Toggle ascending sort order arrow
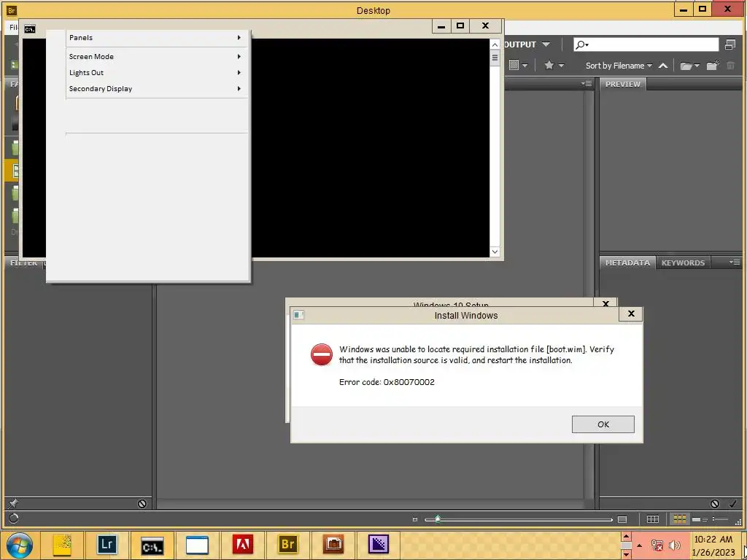The image size is (747, 560). 662,66
